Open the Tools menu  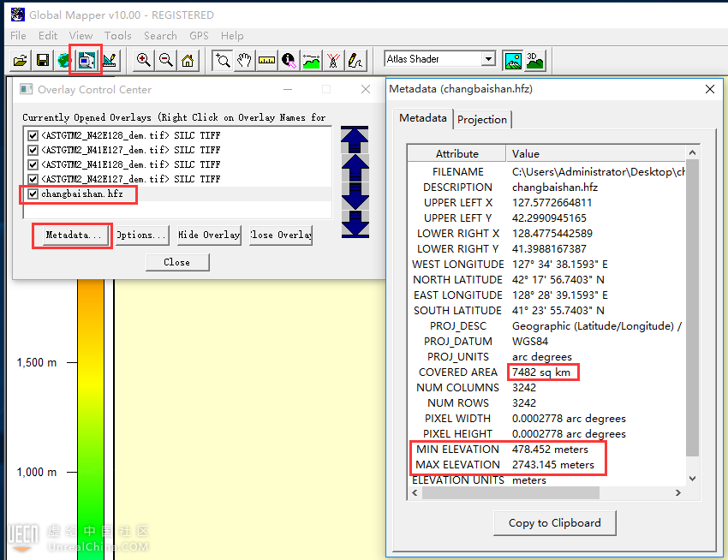[x=118, y=36]
